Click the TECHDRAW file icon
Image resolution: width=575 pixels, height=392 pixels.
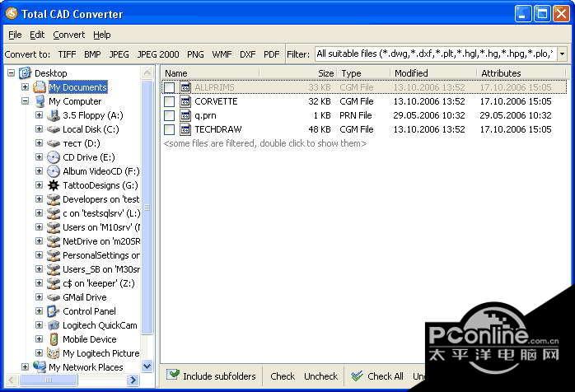coord(185,129)
